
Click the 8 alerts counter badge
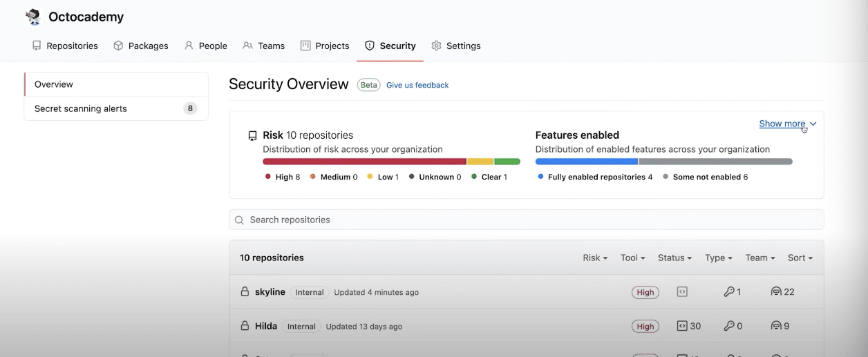[x=190, y=108]
